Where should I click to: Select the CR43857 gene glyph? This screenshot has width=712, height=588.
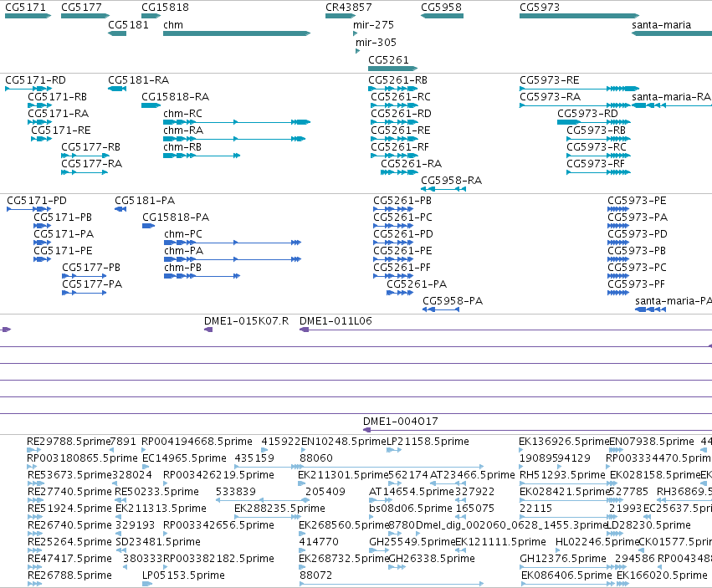(x=341, y=16)
